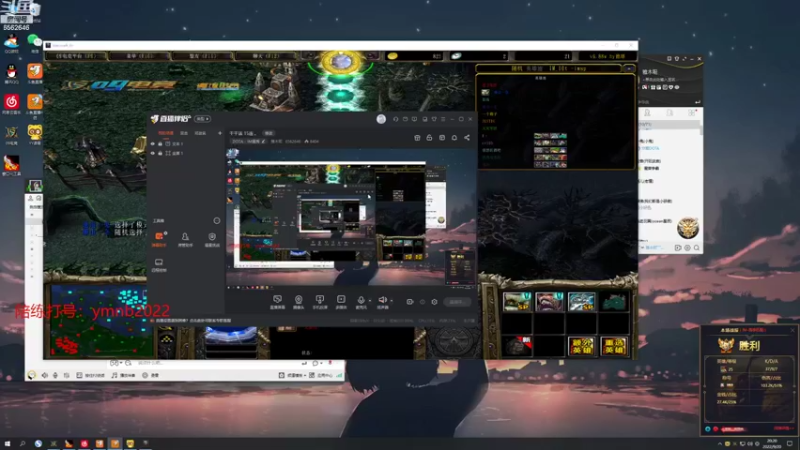800x450 pixels.
Task: Open fourth game top menu button
Action: click(x=266, y=56)
